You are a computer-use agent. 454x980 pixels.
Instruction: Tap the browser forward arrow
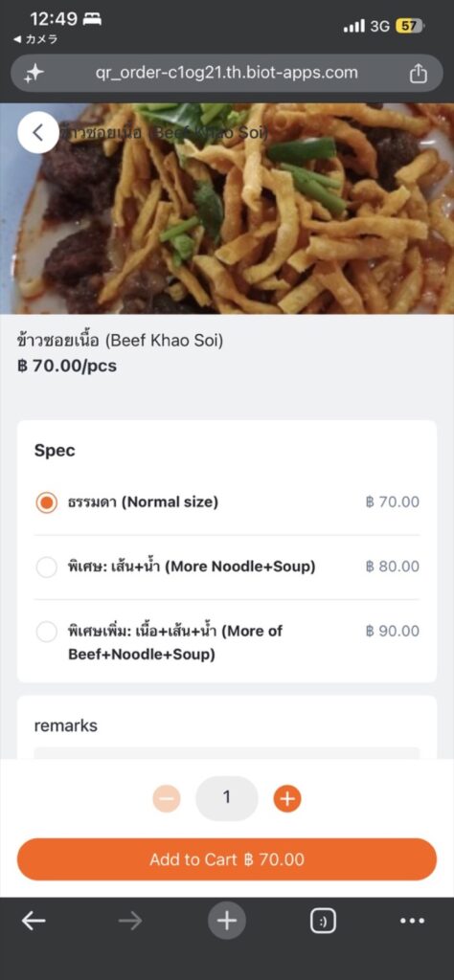click(x=130, y=921)
